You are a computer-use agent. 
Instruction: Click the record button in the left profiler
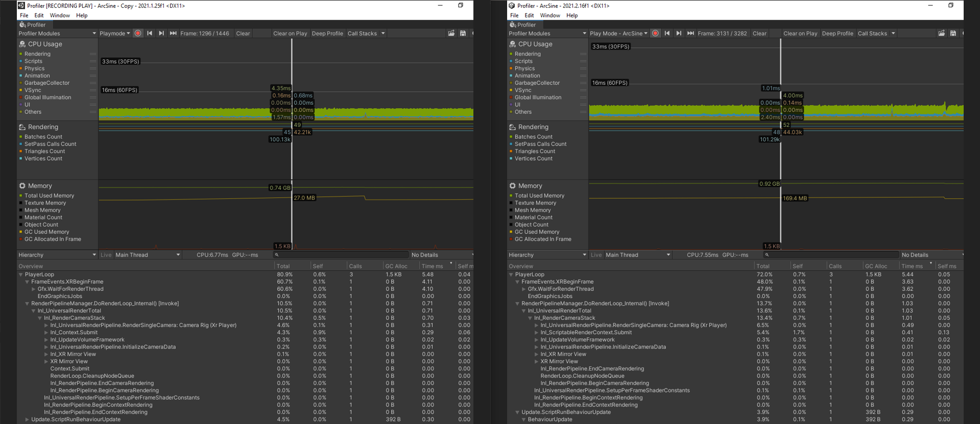point(138,33)
